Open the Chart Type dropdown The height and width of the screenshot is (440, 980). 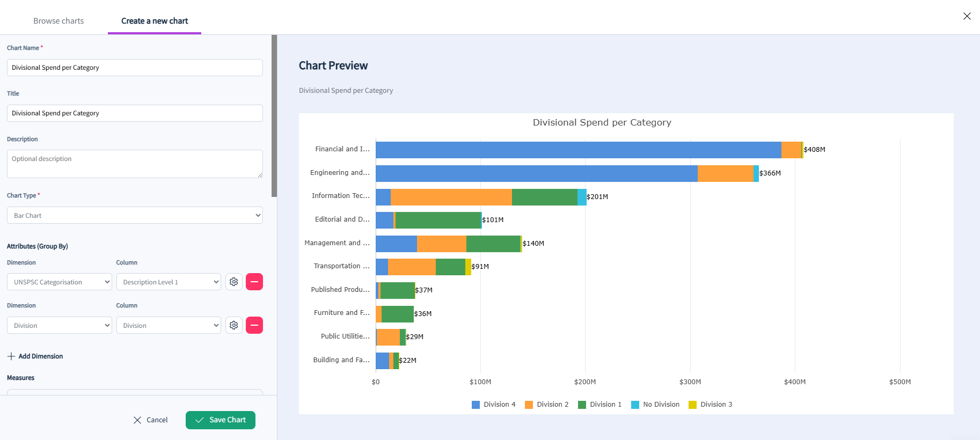pos(135,215)
